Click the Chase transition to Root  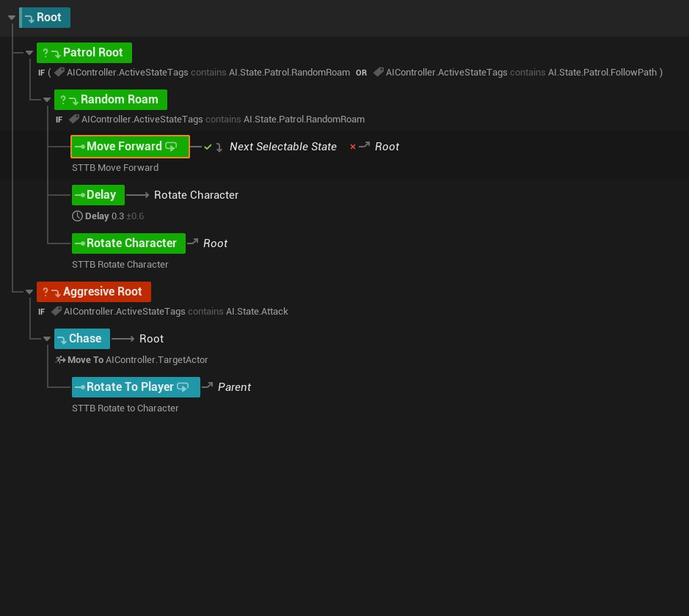coord(151,339)
